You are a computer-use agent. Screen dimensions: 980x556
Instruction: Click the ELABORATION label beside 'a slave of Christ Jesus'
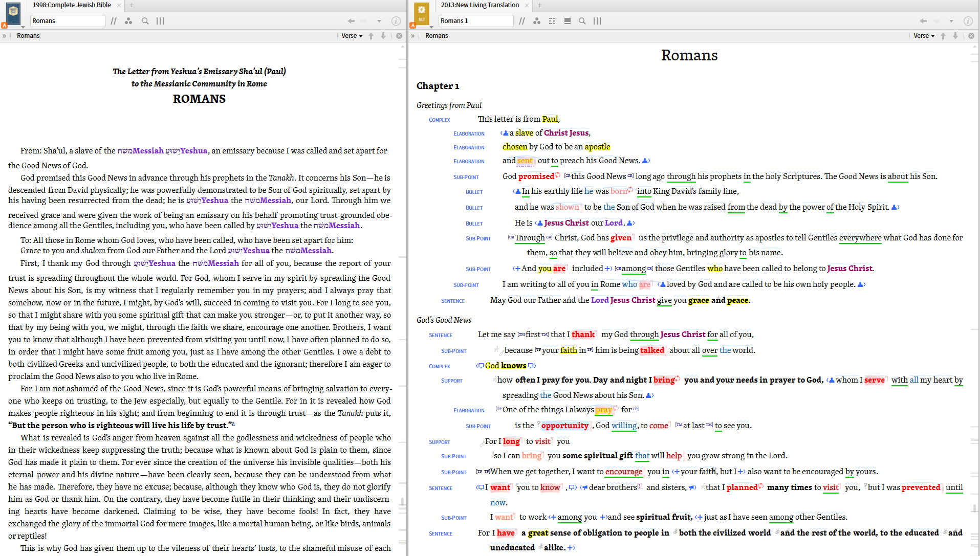[x=469, y=134]
